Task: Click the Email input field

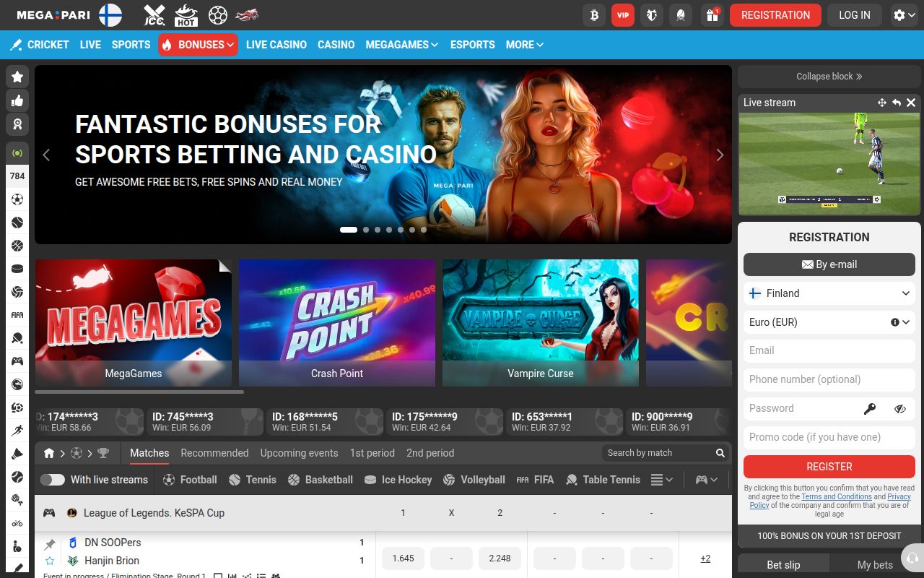Action: pos(829,351)
